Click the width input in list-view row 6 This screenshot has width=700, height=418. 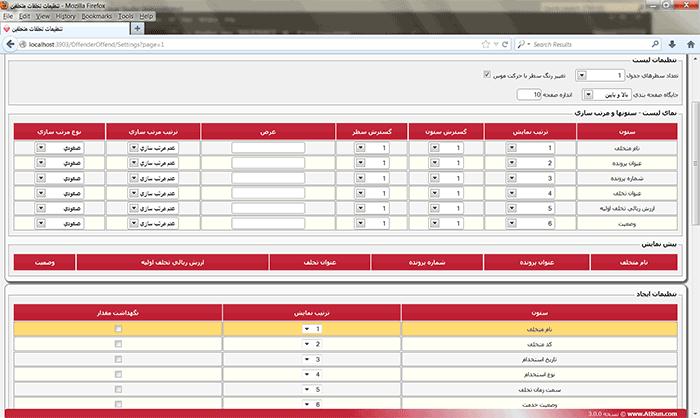pyautogui.click(x=268, y=223)
